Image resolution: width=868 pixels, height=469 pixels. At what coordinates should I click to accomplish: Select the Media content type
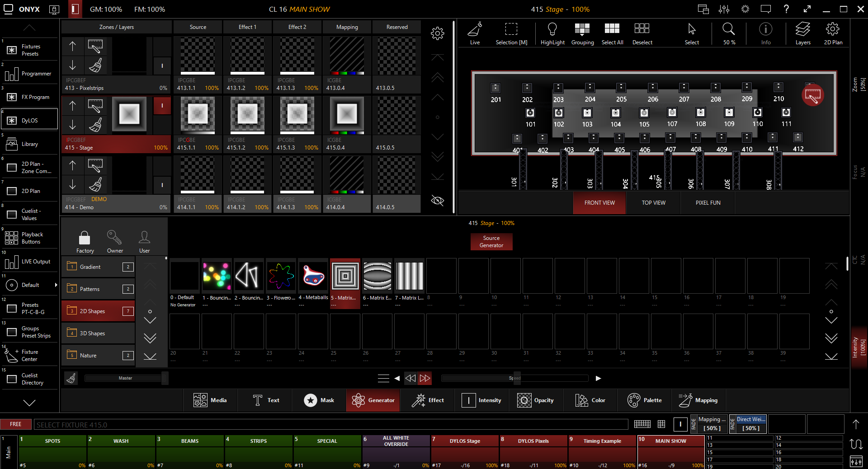[x=210, y=400]
